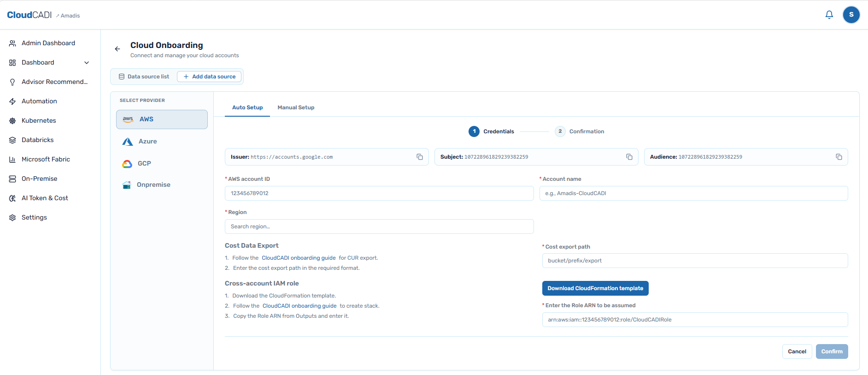This screenshot has width=868, height=375.
Task: Select Azure as provider
Action: (x=162, y=141)
